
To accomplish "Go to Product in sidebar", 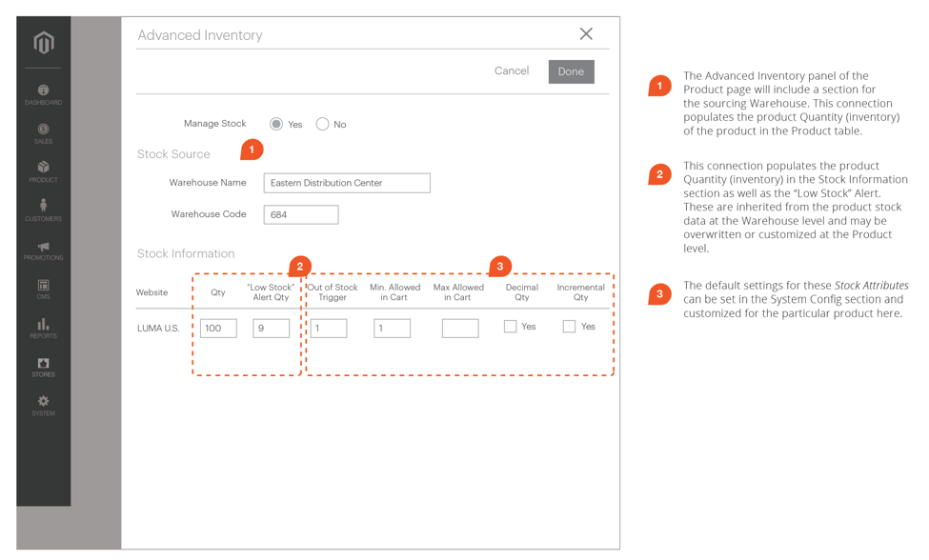I will point(44,169).
